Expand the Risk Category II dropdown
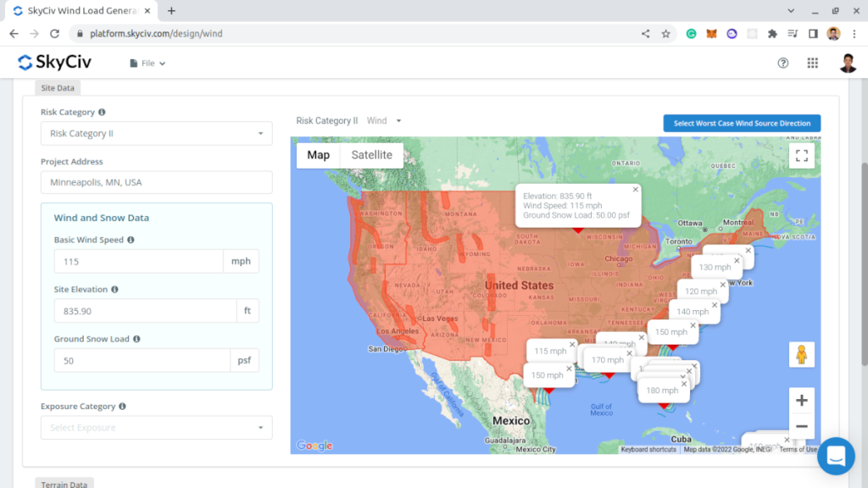The height and width of the screenshot is (488, 868). (157, 134)
